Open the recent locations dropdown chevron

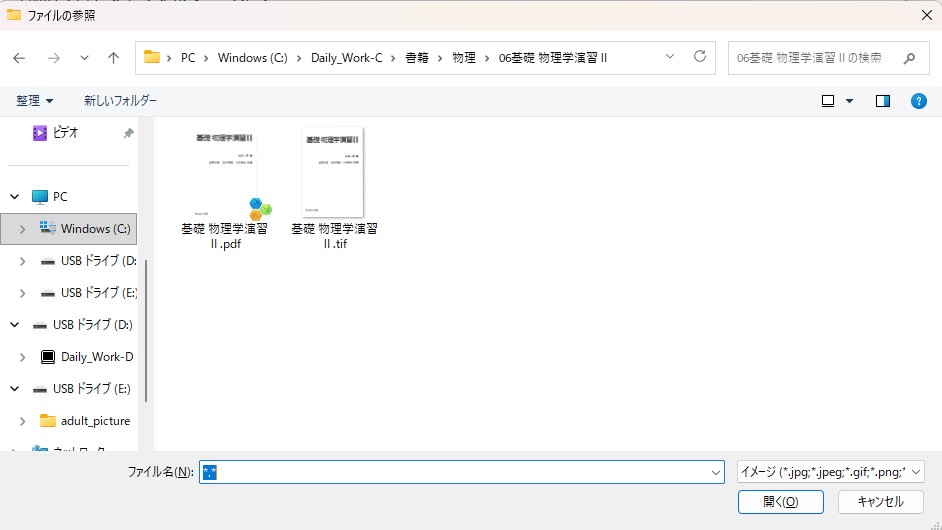click(84, 58)
